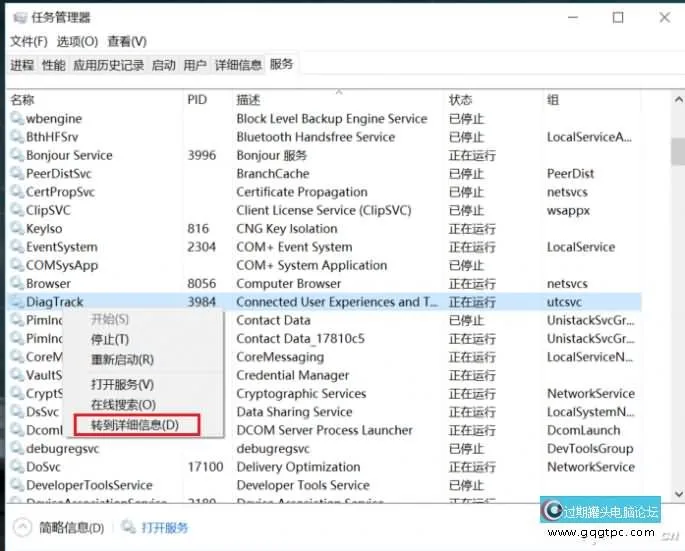The width and height of the screenshot is (685, 551).
Task: Click the KeyIso service gear icon
Action: tap(17, 228)
